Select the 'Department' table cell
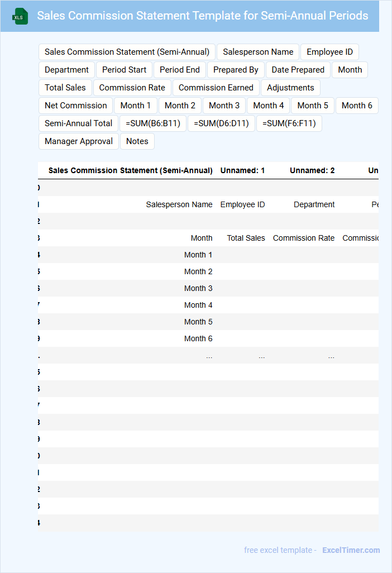Viewport: 392px width, 573px height. [x=314, y=204]
